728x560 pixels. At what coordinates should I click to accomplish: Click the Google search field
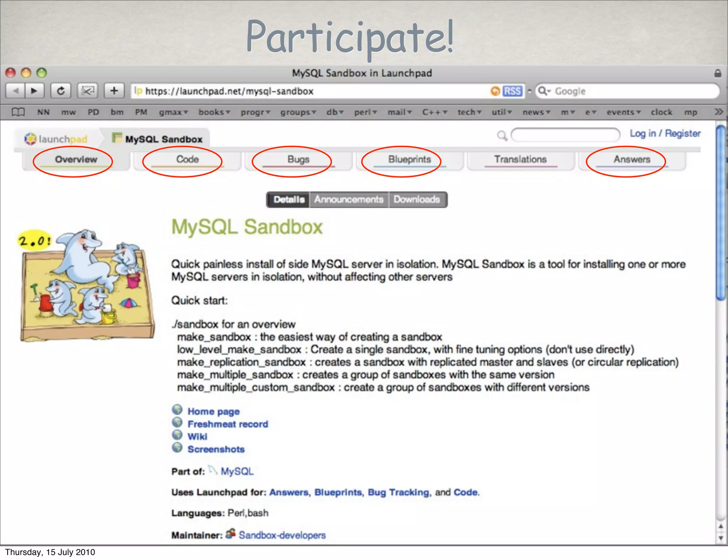tap(628, 91)
